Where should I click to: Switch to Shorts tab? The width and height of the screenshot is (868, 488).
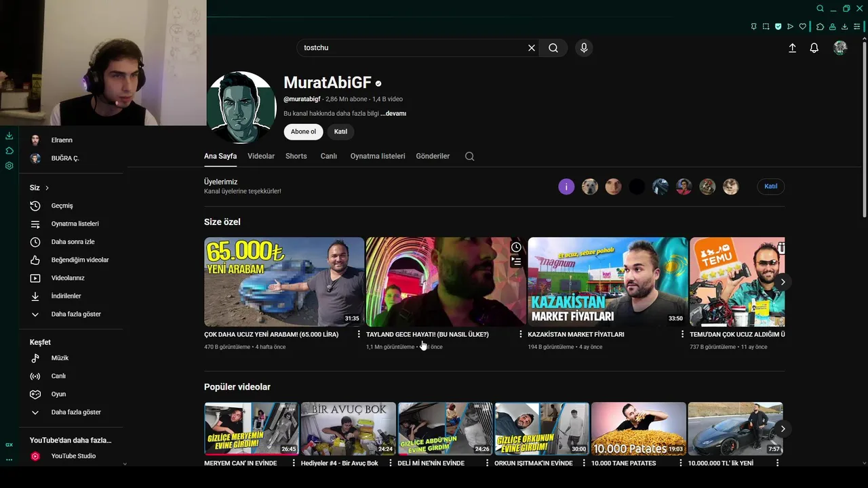click(296, 156)
